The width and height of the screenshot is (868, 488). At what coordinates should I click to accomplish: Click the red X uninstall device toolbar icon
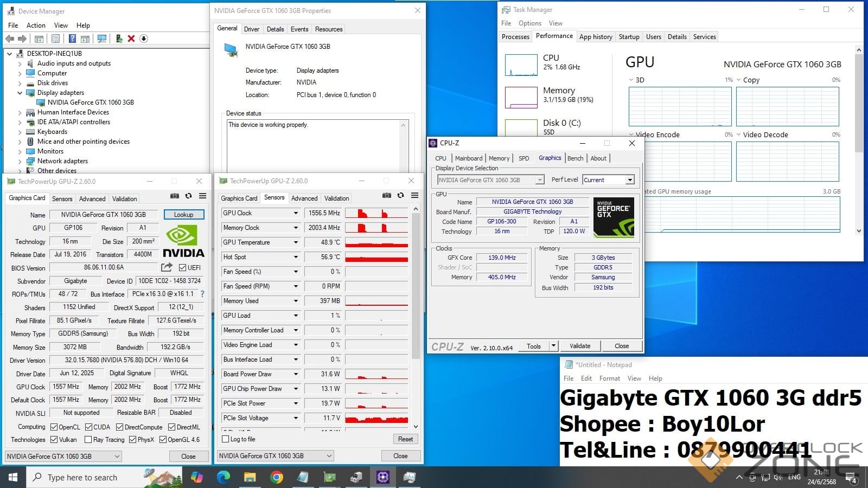131,38
